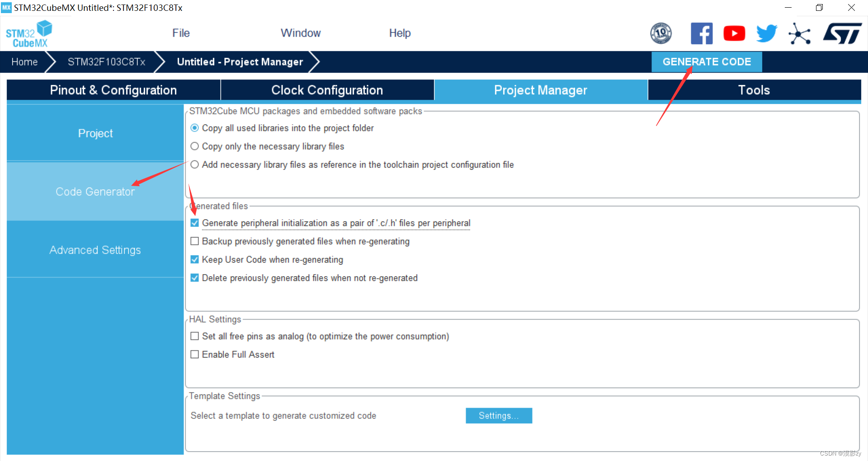Image resolution: width=868 pixels, height=461 pixels.
Task: Open template Settings... button
Action: [499, 416]
